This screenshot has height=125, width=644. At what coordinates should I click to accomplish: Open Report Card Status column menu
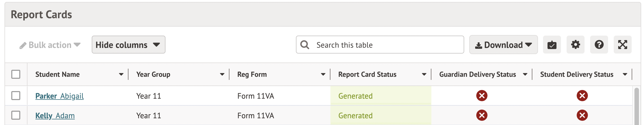click(x=424, y=75)
